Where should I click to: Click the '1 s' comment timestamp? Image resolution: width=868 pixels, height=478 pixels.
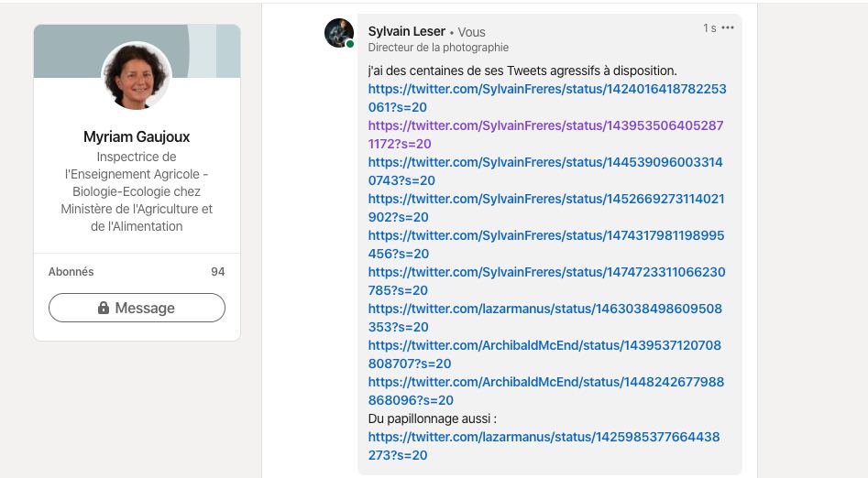pyautogui.click(x=709, y=28)
